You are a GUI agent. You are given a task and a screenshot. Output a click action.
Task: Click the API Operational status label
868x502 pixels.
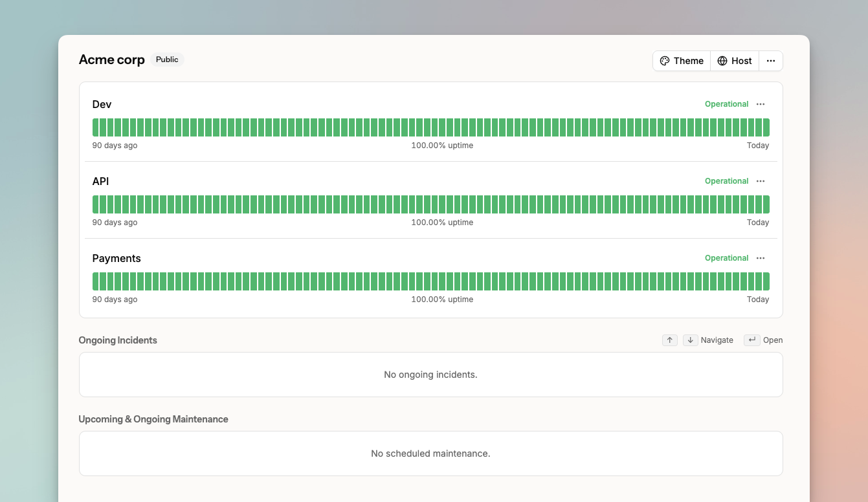[x=726, y=181]
